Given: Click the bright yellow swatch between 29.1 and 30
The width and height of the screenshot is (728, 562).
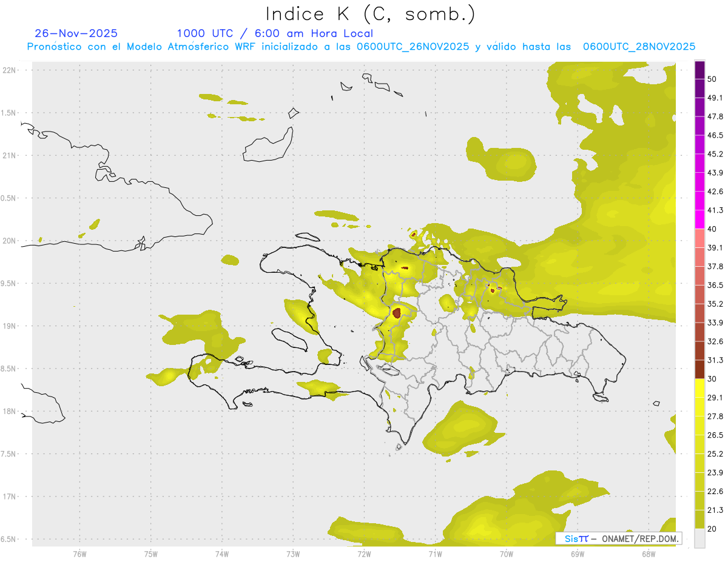Looking at the screenshot, I should point(699,388).
